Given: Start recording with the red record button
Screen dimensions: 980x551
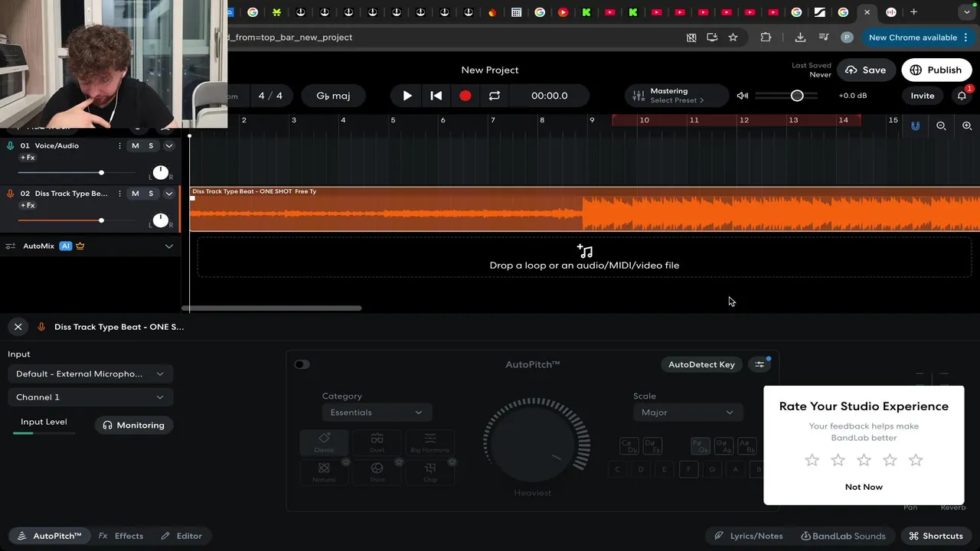Looking at the screenshot, I should (465, 96).
